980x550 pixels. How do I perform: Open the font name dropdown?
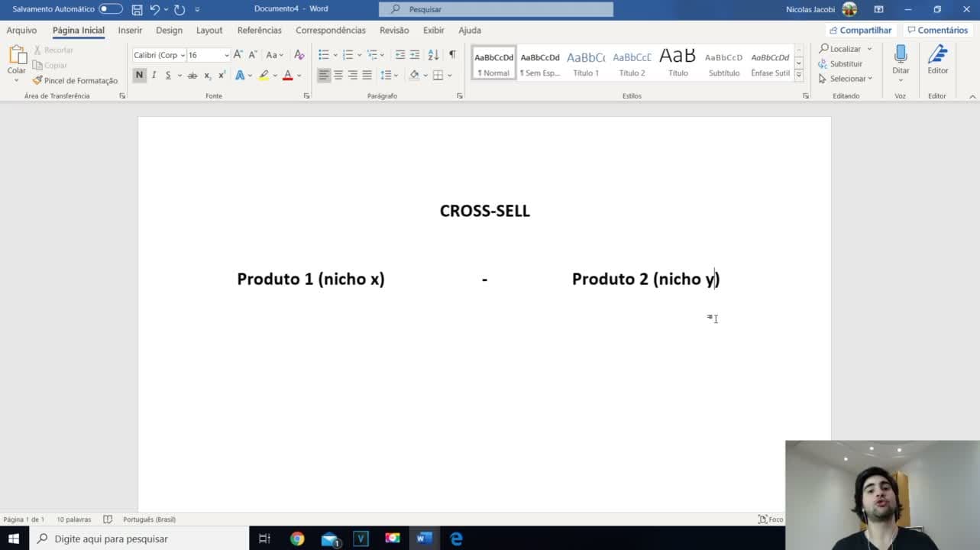coord(183,55)
